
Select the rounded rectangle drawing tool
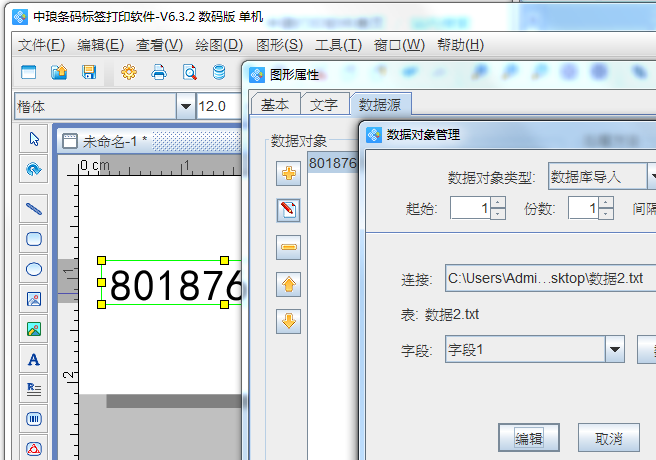(x=34, y=239)
